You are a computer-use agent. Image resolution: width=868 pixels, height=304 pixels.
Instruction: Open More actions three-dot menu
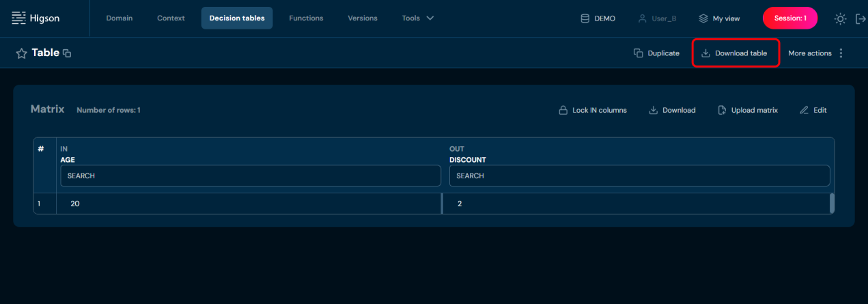[841, 53]
